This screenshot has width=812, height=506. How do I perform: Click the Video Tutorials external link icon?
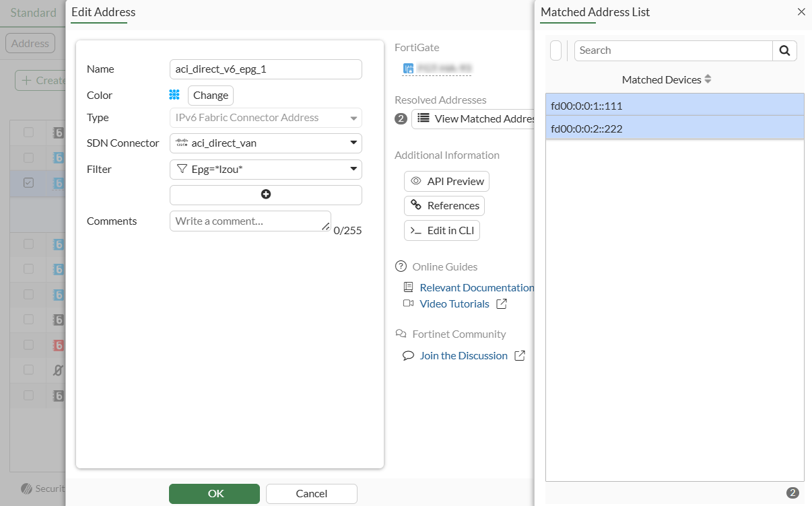pyautogui.click(x=501, y=304)
